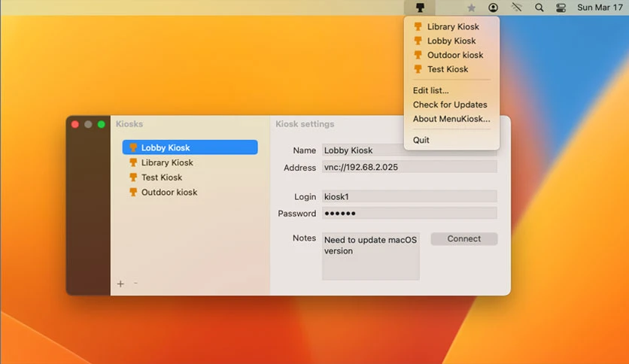This screenshot has height=364, width=629.
Task: Choose Library Kiosk from the dropdown menu
Action: point(451,26)
